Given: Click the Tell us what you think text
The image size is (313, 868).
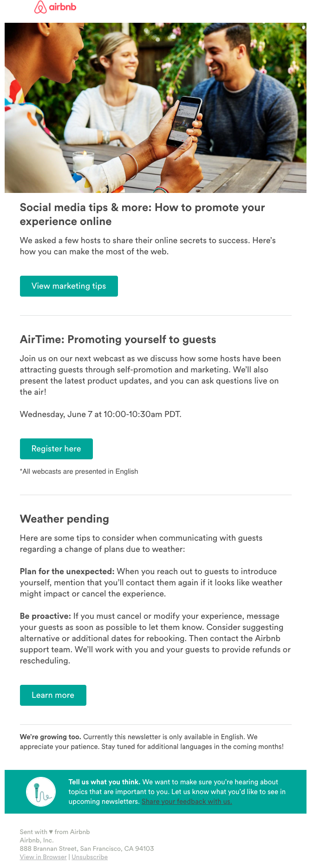Looking at the screenshot, I should click(x=104, y=782).
